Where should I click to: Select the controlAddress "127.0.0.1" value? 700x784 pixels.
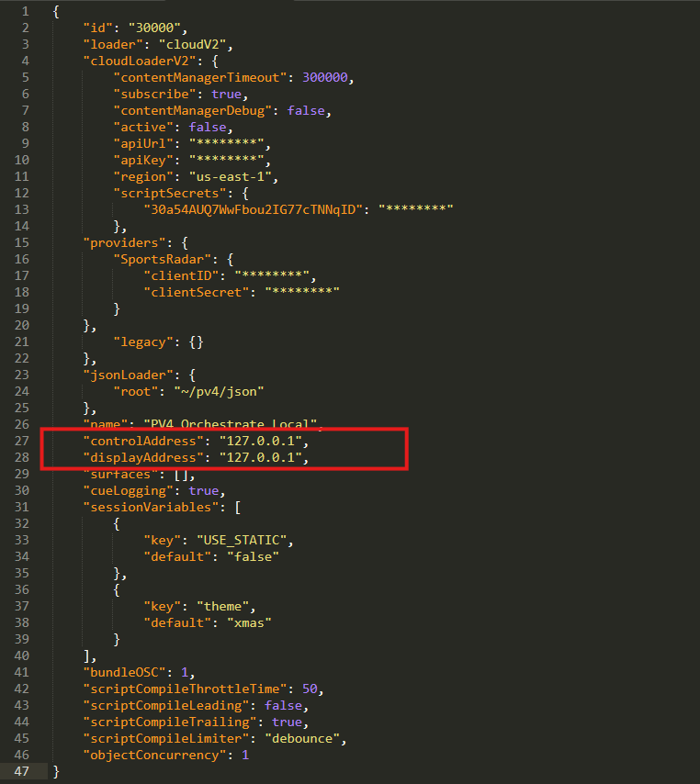click(260, 441)
